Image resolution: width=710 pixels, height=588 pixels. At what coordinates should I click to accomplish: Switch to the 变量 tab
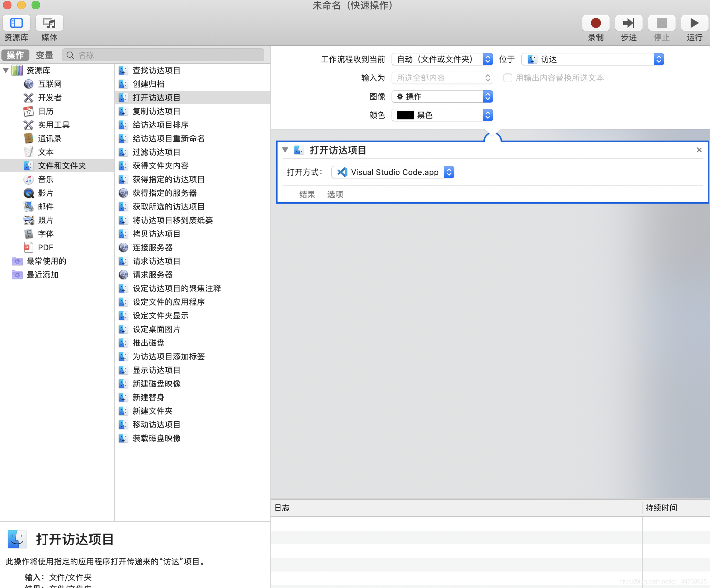[x=44, y=55]
